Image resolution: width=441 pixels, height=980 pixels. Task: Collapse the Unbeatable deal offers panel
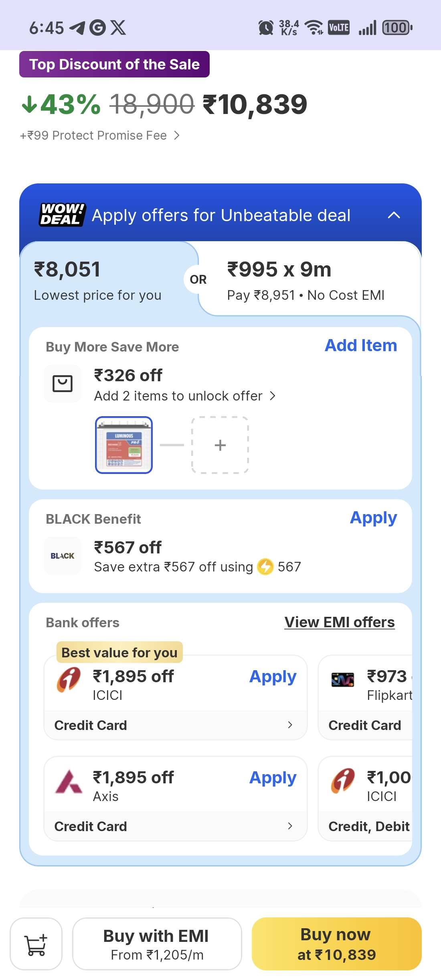(x=394, y=215)
